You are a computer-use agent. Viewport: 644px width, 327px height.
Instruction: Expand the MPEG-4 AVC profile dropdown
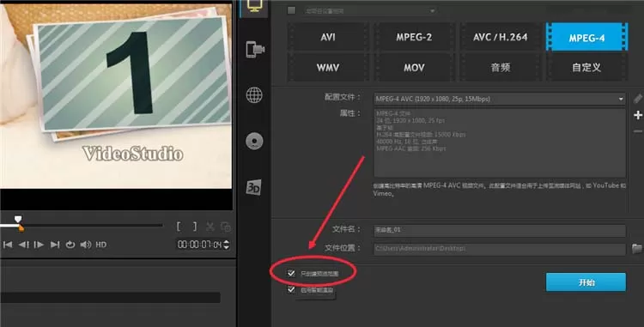[621, 99]
